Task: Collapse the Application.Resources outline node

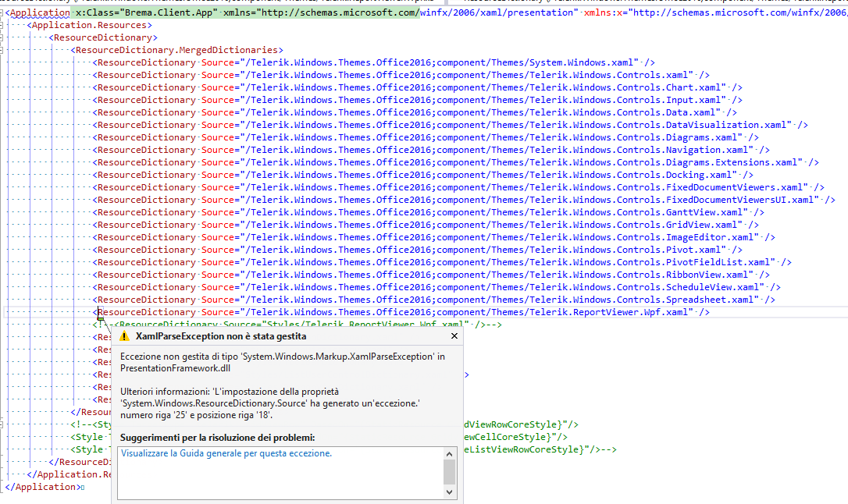Action: [x=2, y=26]
